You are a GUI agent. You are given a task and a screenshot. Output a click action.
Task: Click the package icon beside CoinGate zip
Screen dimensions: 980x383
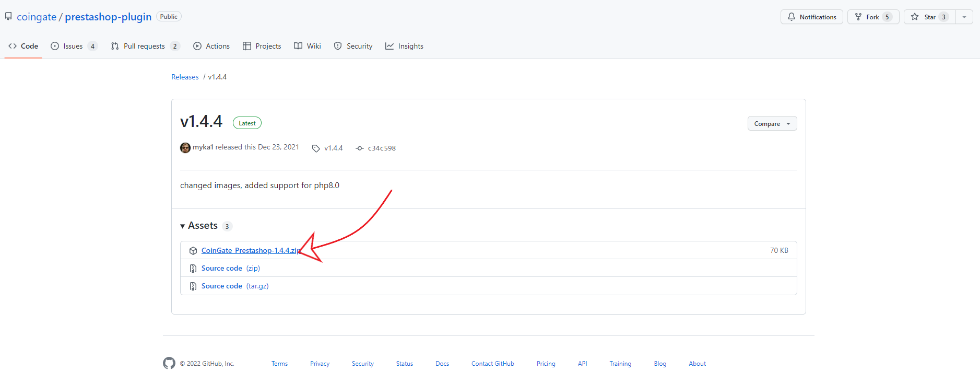click(x=193, y=251)
